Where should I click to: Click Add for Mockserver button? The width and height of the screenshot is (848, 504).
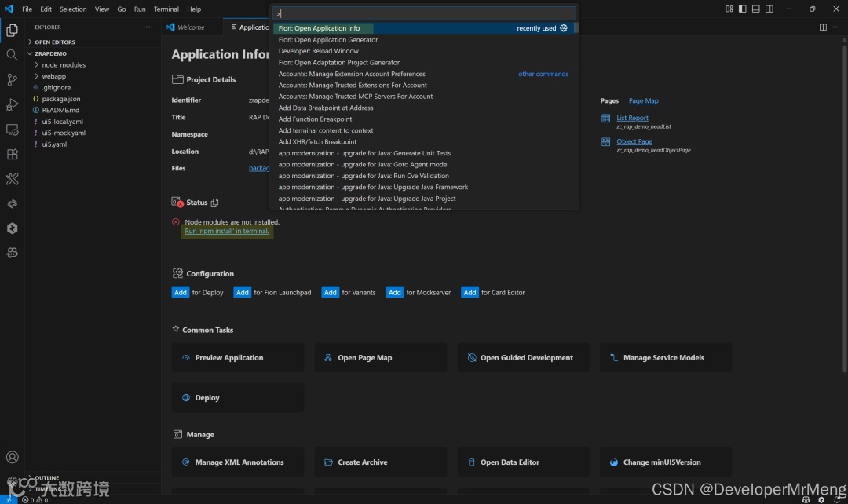395,292
